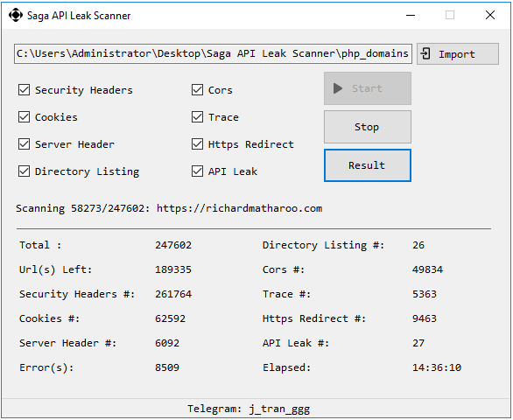The height and width of the screenshot is (420, 513).
Task: Click Security Headers count 261764
Action: [173, 294]
